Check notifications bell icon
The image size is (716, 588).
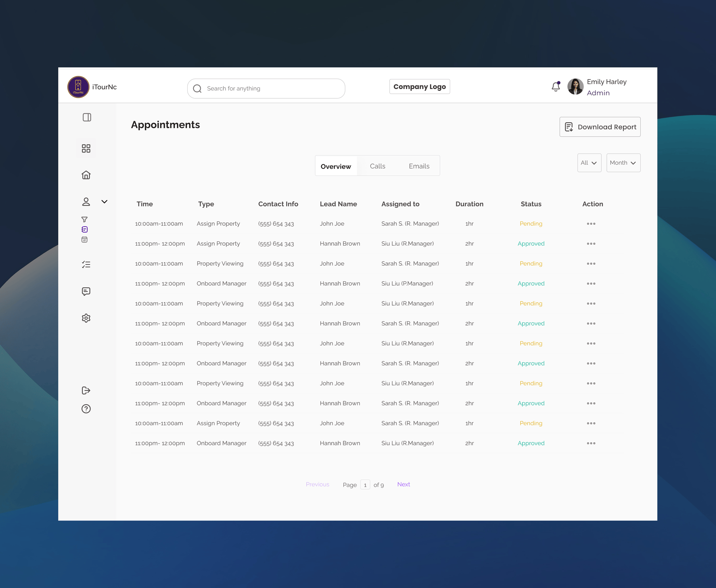[556, 87]
